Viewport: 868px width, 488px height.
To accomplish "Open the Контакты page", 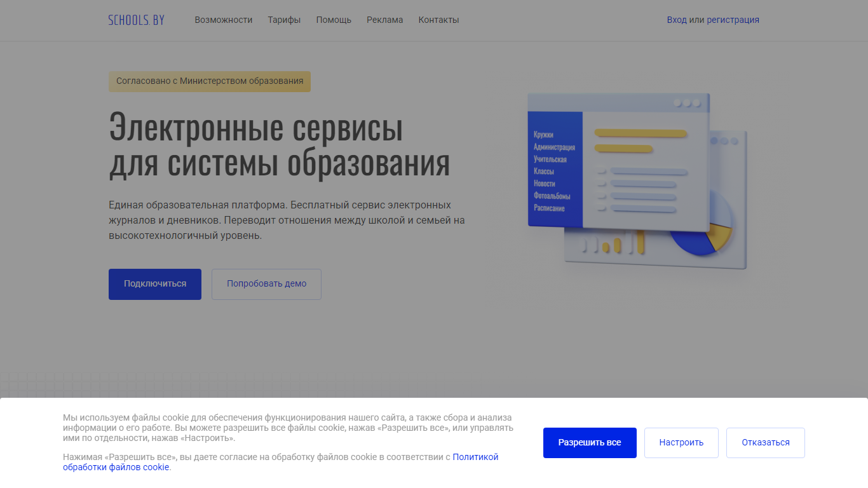I will 438,20.
